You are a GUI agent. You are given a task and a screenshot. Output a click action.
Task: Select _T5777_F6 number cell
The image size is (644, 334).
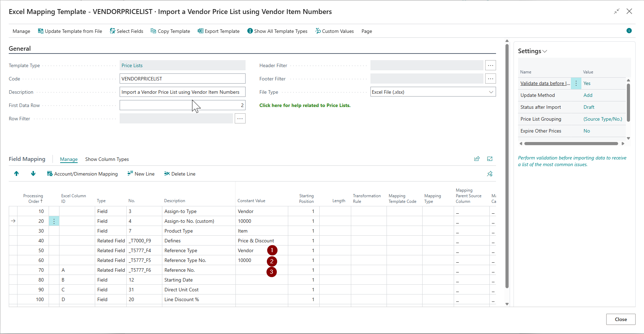144,270
